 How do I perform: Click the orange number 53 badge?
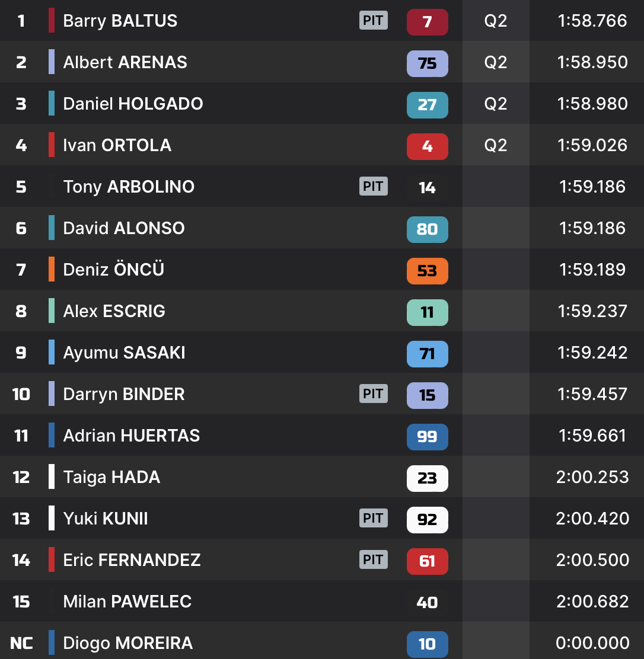tap(427, 271)
